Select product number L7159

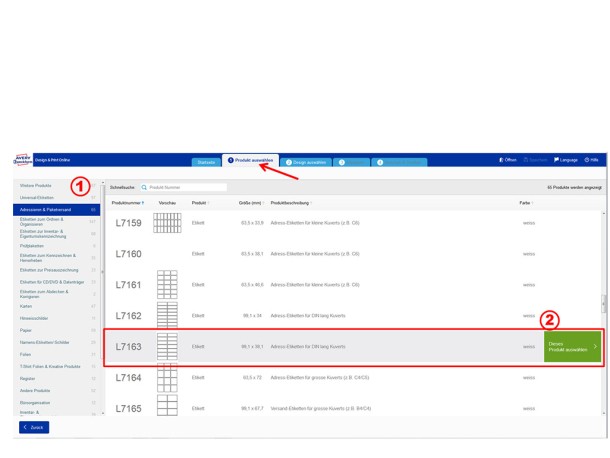128,223
